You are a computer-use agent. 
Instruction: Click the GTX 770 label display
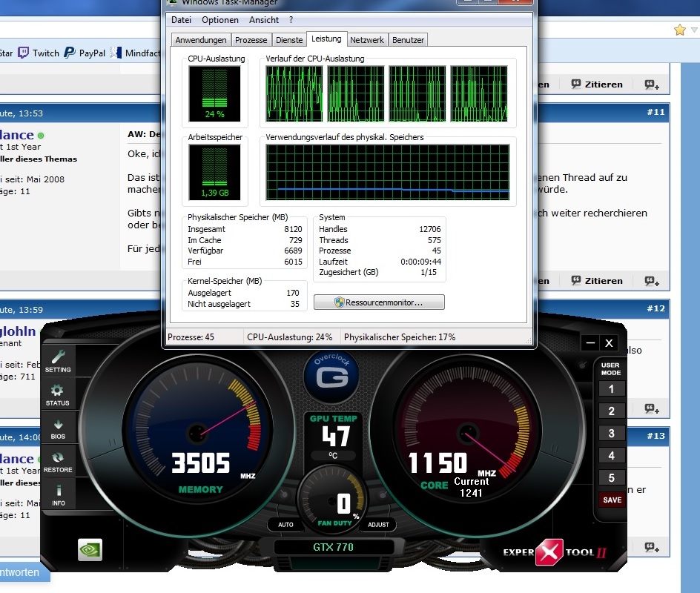(x=334, y=547)
